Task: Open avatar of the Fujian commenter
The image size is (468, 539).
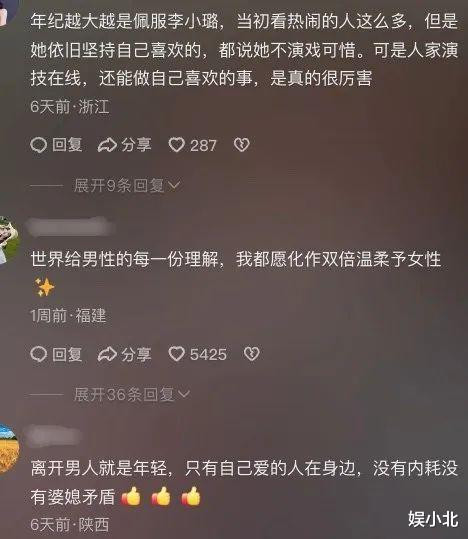Action: [8, 239]
